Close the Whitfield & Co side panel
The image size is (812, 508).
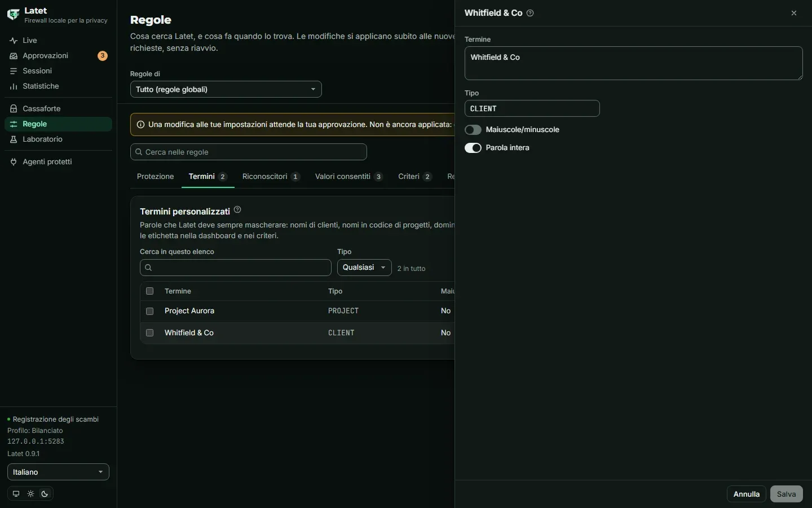coord(794,13)
